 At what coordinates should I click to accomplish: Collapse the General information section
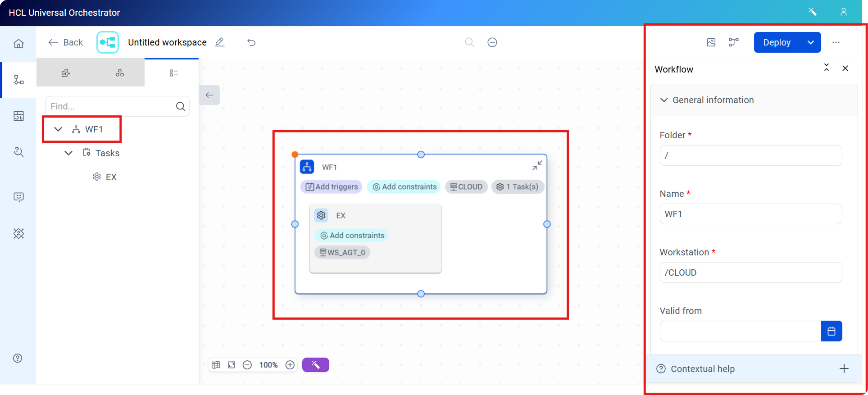pyautogui.click(x=664, y=100)
